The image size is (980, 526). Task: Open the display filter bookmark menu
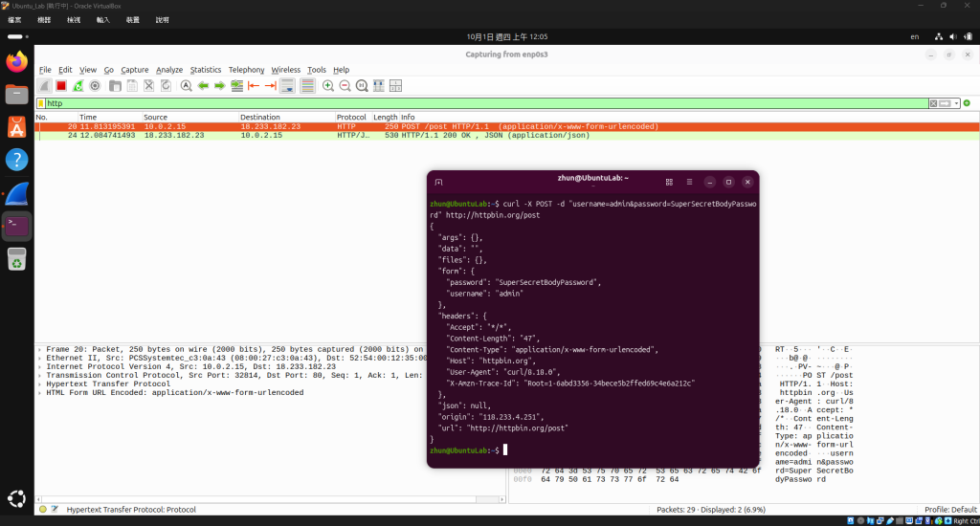[x=41, y=103]
